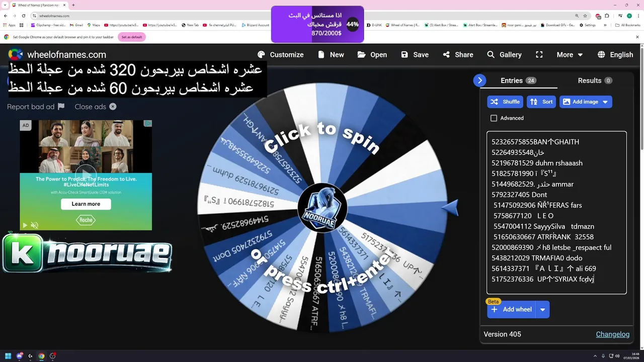Add a new wheel
The width and height of the screenshot is (644, 362).
(511, 310)
